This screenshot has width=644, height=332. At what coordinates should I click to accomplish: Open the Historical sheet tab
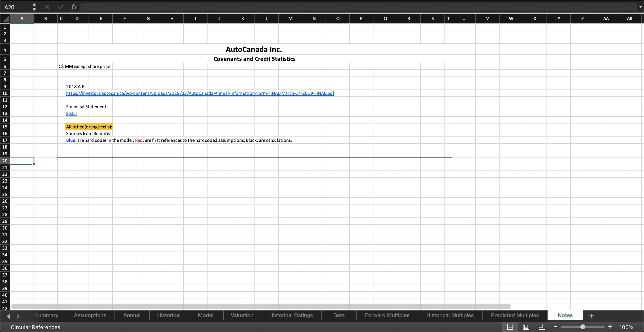169,315
